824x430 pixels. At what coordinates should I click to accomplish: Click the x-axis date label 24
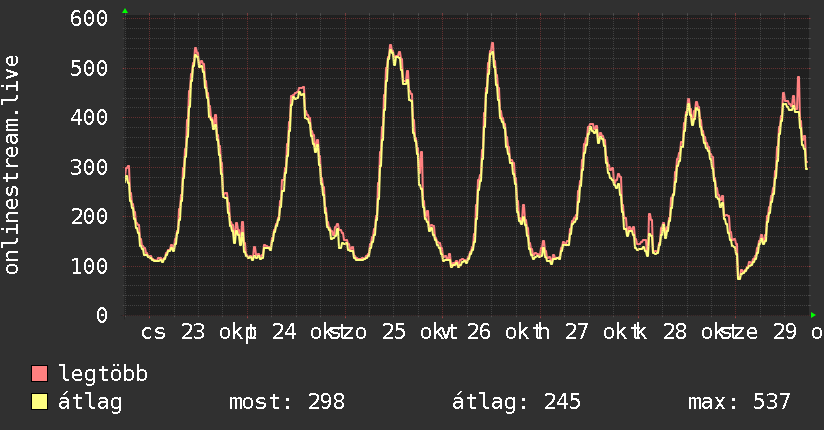[284, 332]
